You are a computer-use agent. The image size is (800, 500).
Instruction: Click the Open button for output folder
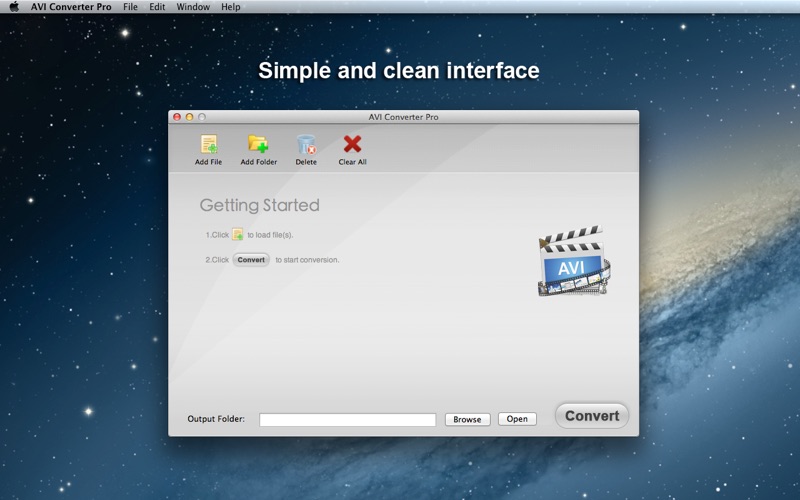point(517,419)
